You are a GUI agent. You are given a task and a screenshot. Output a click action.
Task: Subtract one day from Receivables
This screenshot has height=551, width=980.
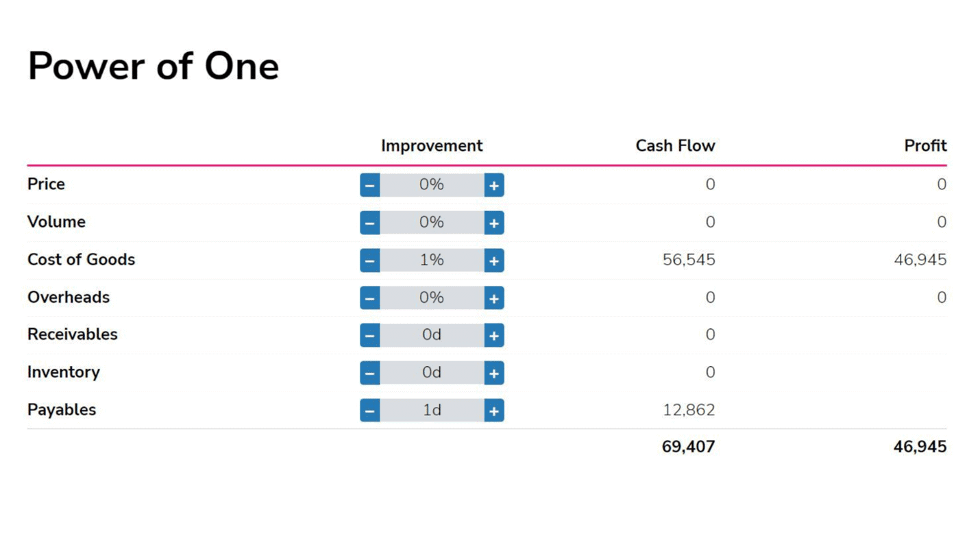pyautogui.click(x=370, y=335)
